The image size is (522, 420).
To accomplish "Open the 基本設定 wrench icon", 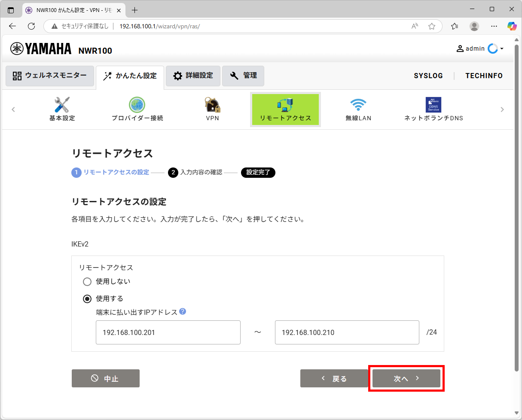I will tap(61, 104).
